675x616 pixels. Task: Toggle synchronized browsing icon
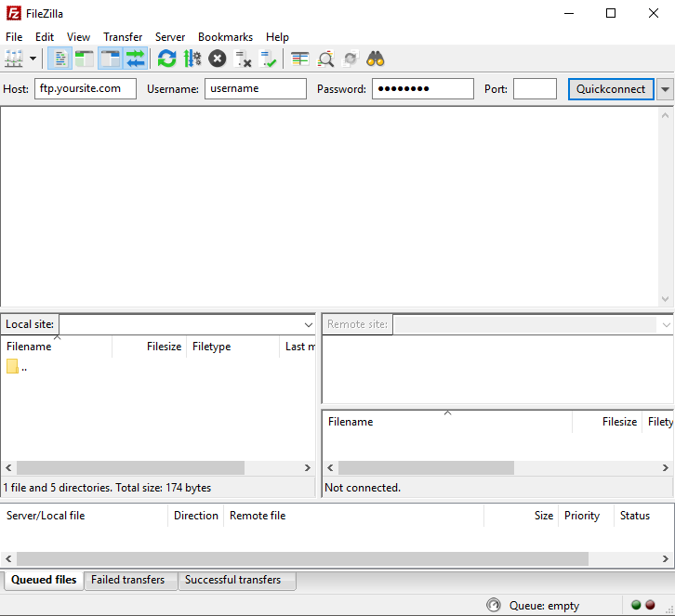[x=351, y=59]
